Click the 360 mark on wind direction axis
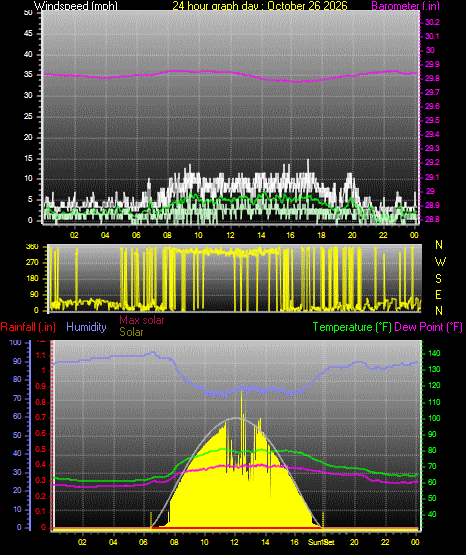466x555 pixels. 32,247
